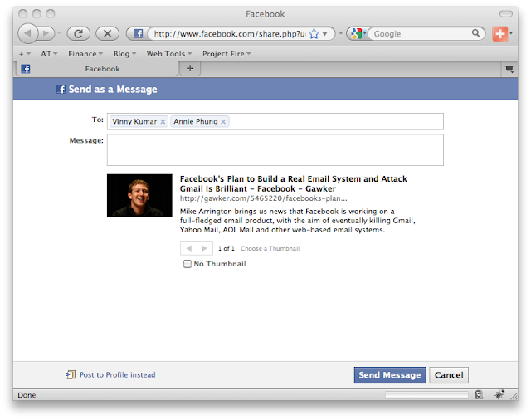
Task: Open the back/forward history dropdown arrow
Action: [x=59, y=33]
